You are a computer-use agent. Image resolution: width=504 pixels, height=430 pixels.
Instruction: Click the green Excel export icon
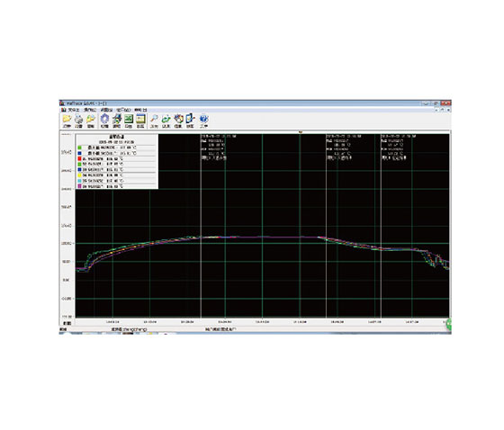129,120
